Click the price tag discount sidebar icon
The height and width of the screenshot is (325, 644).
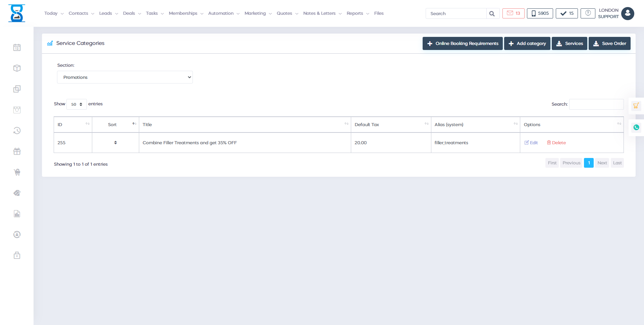[x=17, y=193]
